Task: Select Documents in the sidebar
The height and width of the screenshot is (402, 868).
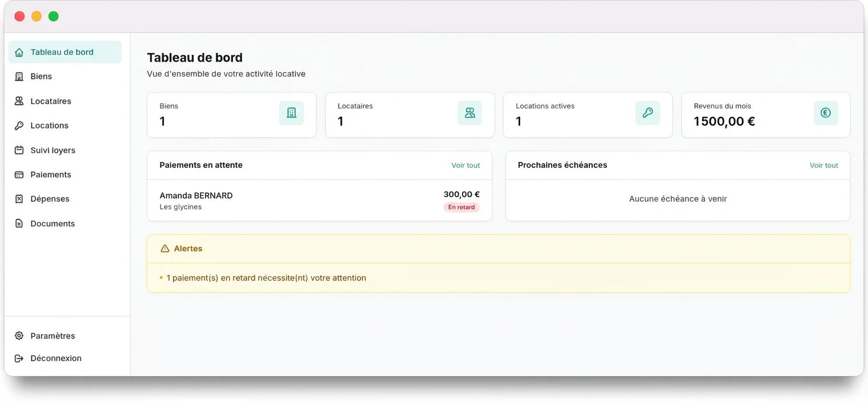Action: [65, 224]
